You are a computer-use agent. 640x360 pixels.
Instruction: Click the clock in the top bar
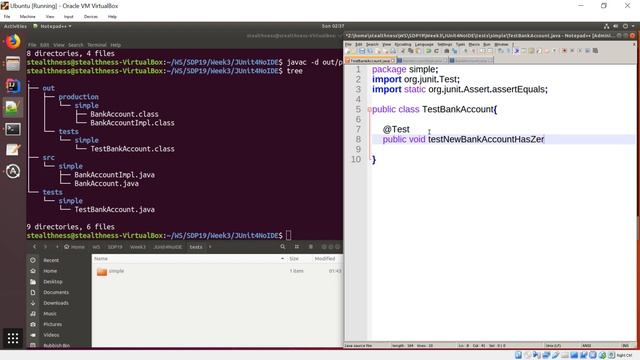click(333, 26)
